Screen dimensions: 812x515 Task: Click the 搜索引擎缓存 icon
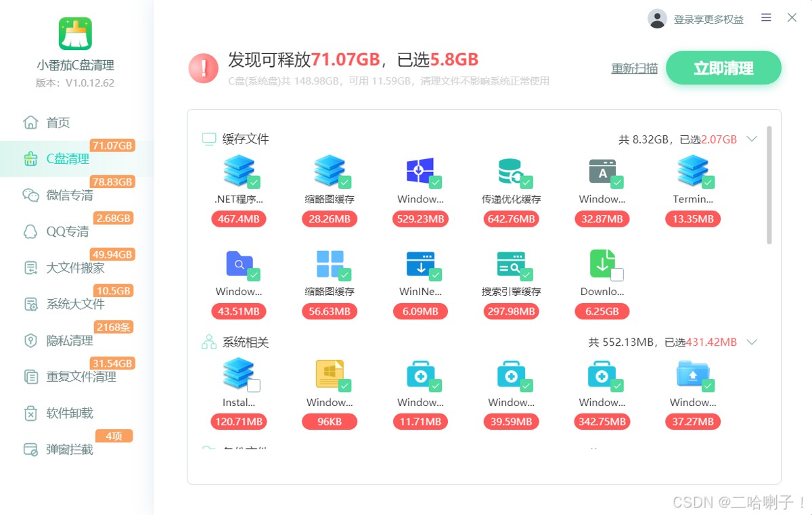pyautogui.click(x=511, y=264)
